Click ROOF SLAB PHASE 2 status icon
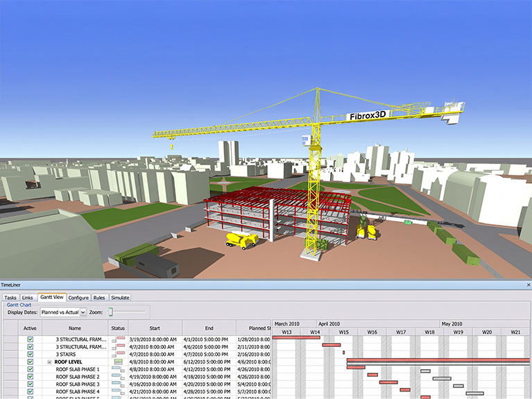Viewport: 532px width, 399px height. pyautogui.click(x=119, y=377)
